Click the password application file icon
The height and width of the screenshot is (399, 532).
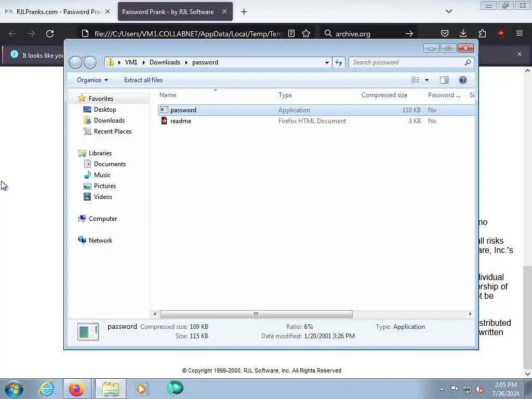164,110
